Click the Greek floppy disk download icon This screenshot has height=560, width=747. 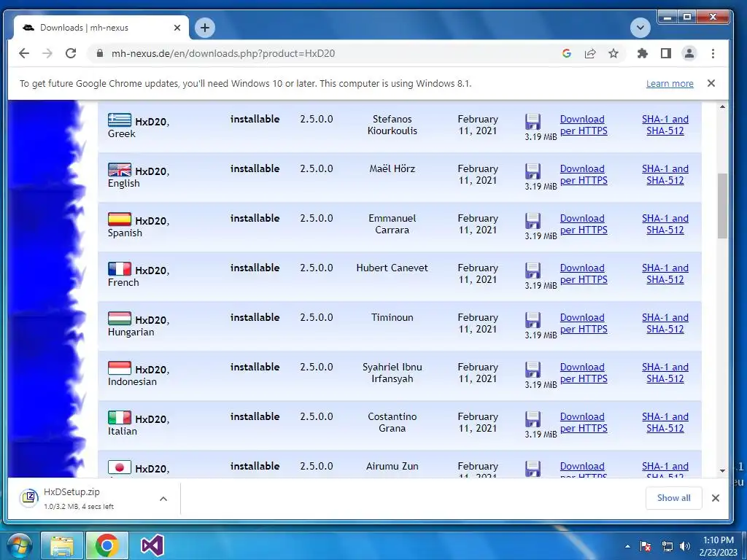533,122
